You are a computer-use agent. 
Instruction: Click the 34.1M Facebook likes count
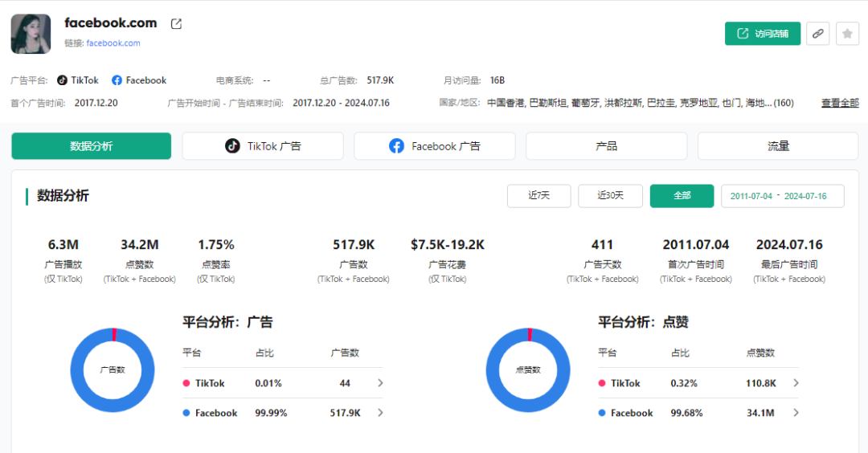click(x=760, y=413)
